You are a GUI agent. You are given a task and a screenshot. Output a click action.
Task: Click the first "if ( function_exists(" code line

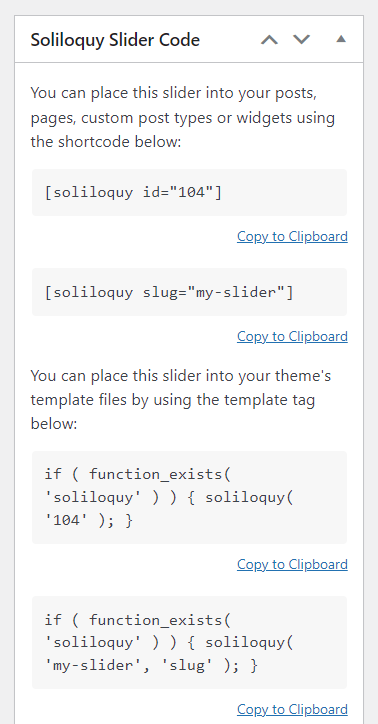coord(137,475)
